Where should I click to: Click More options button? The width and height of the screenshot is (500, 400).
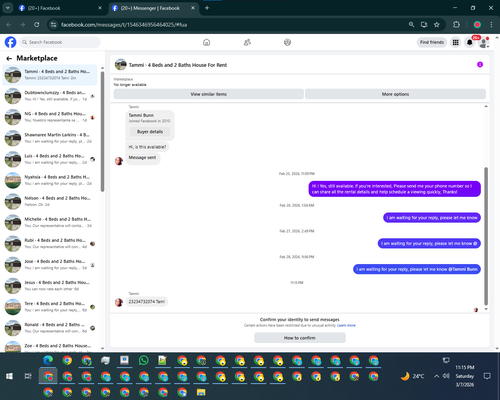(x=395, y=94)
